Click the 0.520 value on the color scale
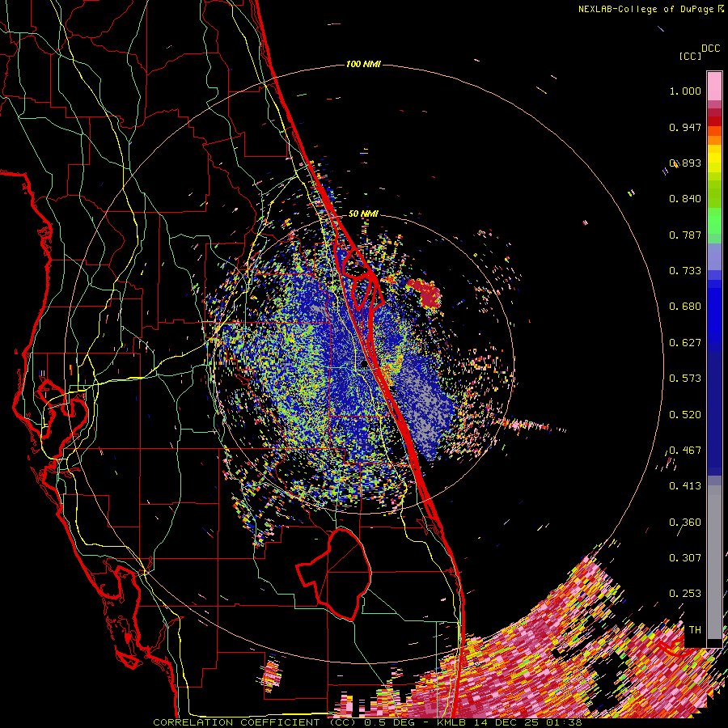728x728 pixels. point(685,415)
